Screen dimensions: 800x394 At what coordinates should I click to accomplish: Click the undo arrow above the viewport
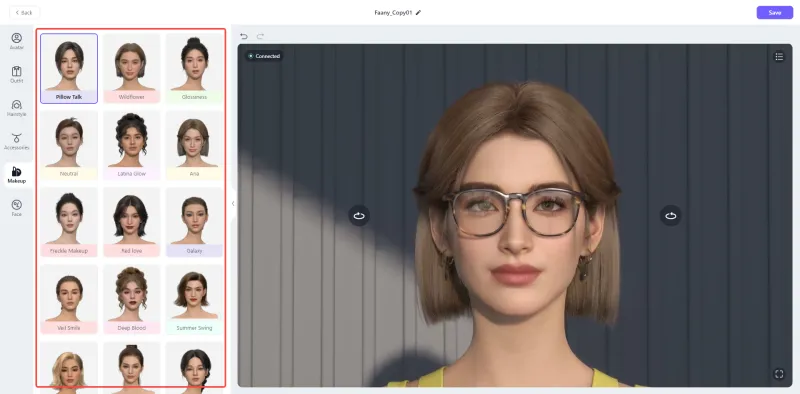(244, 36)
